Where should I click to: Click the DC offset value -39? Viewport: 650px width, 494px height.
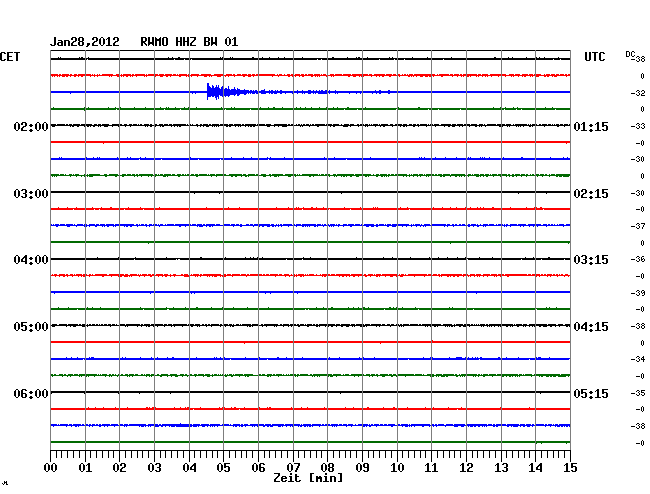(638, 293)
